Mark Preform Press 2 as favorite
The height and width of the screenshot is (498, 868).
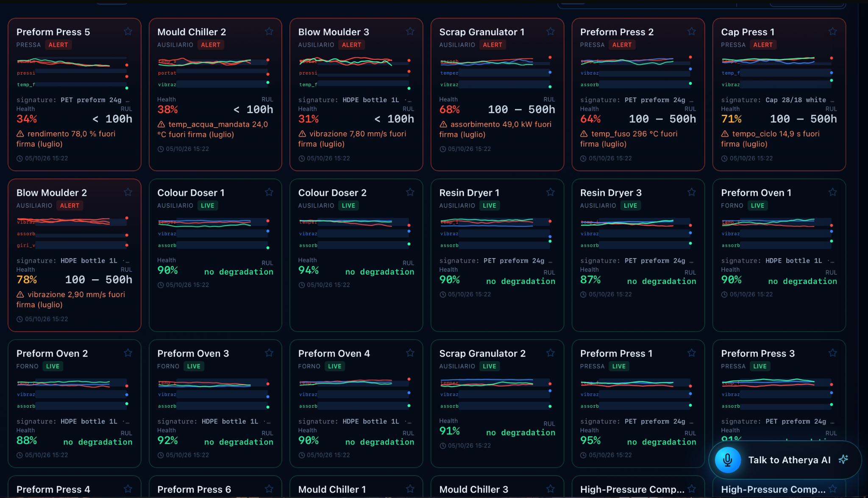tap(692, 31)
